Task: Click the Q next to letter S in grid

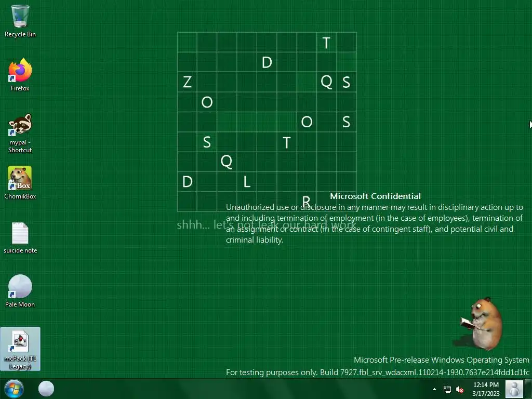Action: click(x=326, y=82)
